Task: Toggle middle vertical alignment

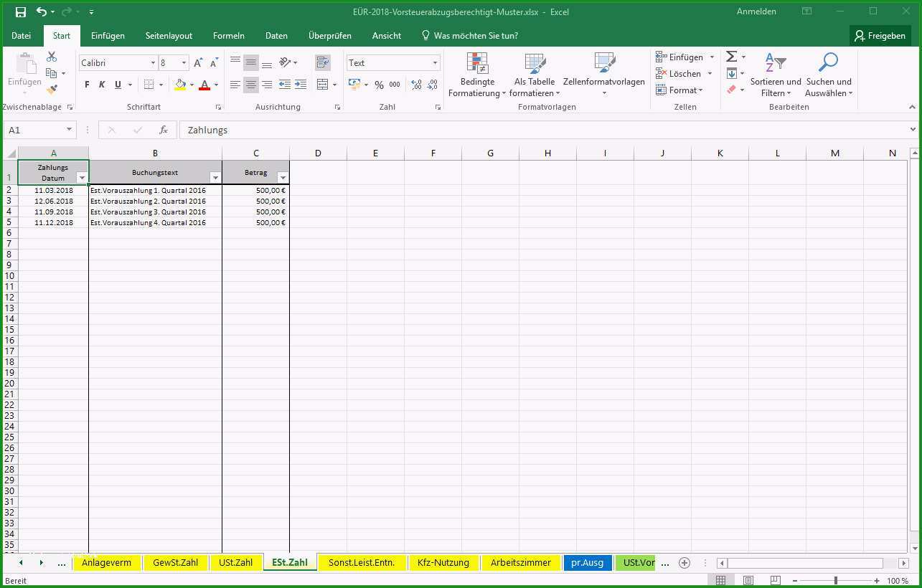Action: point(251,63)
